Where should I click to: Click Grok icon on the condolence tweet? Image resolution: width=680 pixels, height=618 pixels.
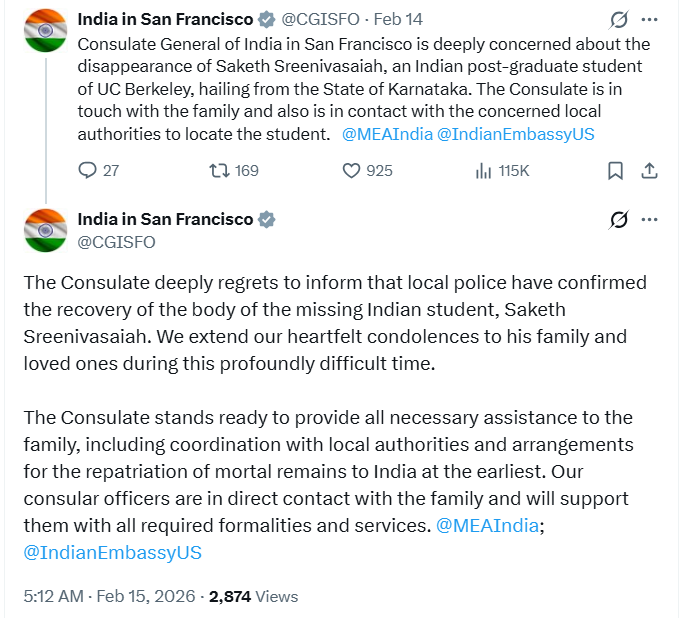coord(618,219)
